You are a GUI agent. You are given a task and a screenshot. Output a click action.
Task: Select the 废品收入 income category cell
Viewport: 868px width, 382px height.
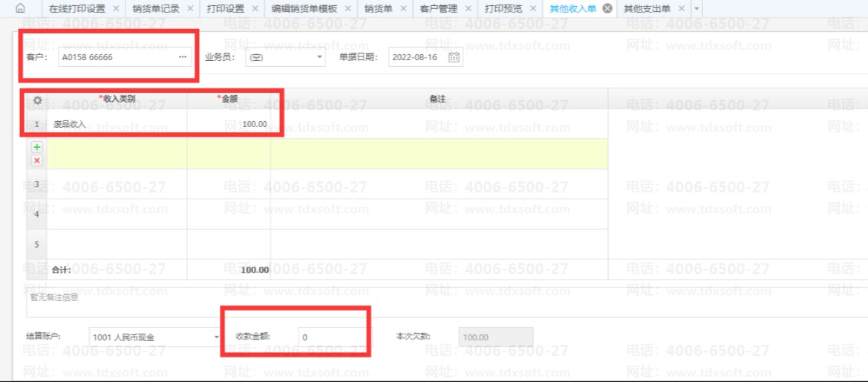117,124
